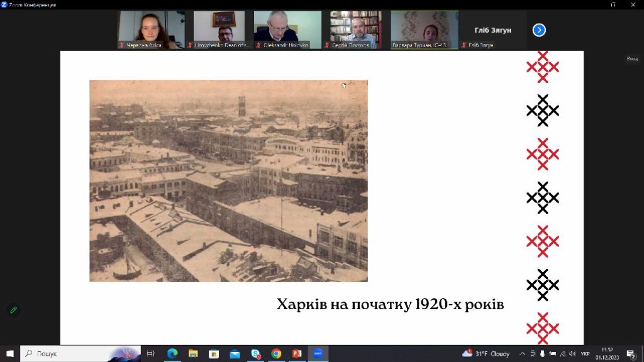The width and height of the screenshot is (644, 362).
Task: Restore the Zoom window size
Action: (613, 4)
